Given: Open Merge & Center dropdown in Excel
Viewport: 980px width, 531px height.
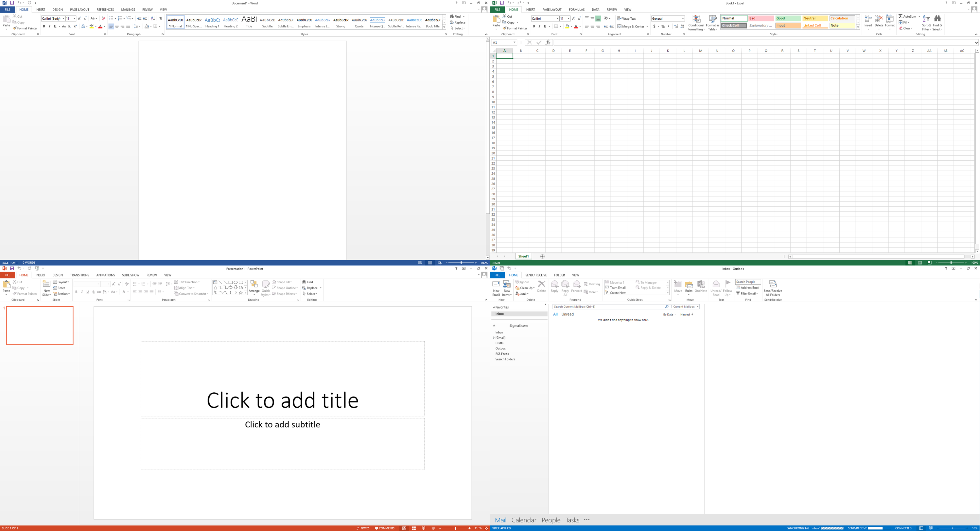Looking at the screenshot, I should (647, 27).
